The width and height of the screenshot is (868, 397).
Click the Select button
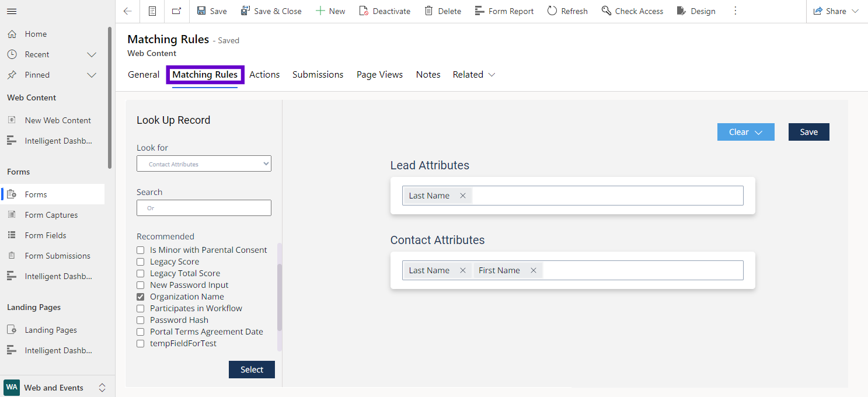(x=252, y=370)
